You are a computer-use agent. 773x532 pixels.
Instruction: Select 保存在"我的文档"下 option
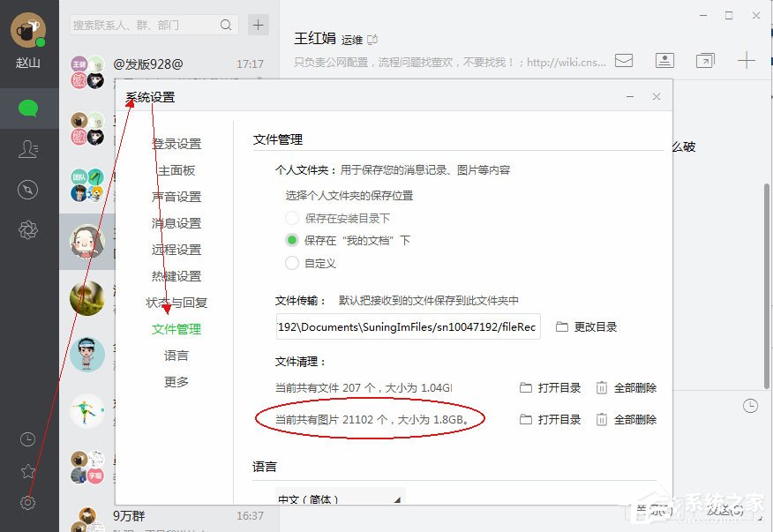tap(291, 237)
